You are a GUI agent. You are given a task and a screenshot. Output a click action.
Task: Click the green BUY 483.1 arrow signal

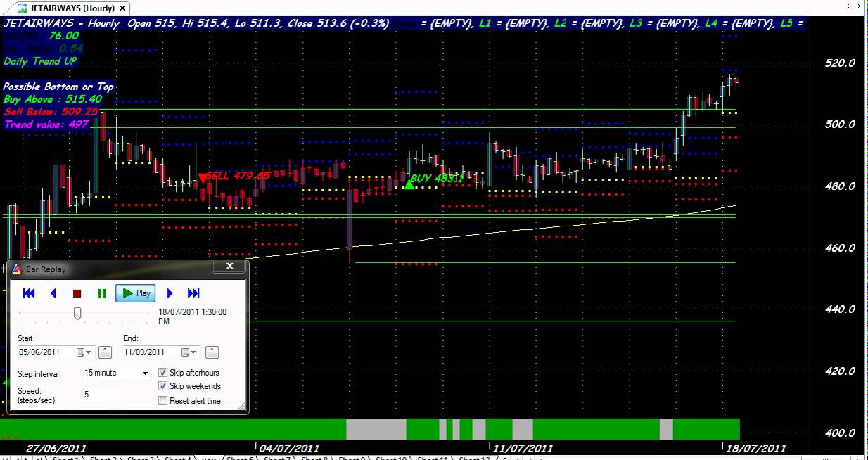pos(409,184)
